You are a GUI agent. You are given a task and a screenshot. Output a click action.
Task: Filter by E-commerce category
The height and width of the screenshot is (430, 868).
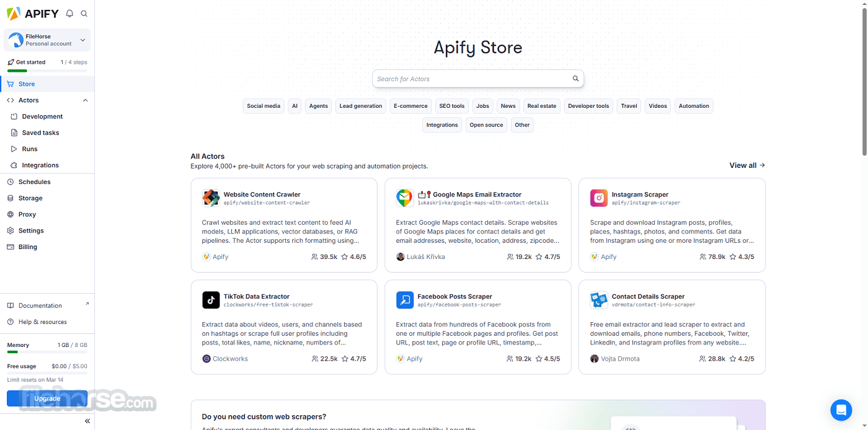point(410,106)
